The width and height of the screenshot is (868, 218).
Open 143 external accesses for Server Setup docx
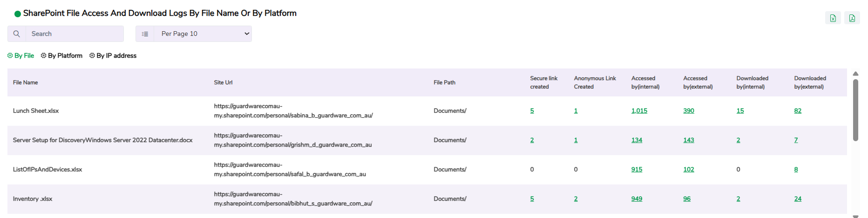(688, 140)
